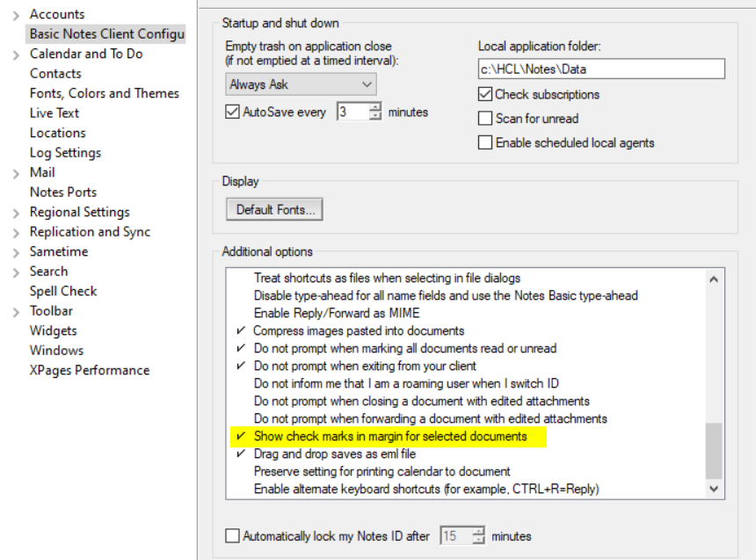This screenshot has width=756, height=560.
Task: Uncheck Check subscriptions
Action: (485, 94)
